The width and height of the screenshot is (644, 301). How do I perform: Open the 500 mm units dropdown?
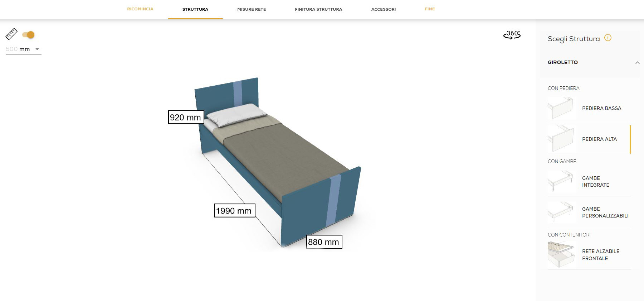tap(24, 49)
